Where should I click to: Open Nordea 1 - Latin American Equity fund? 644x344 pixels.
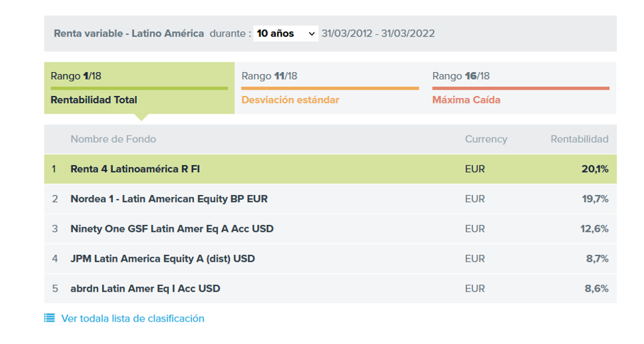(x=169, y=199)
